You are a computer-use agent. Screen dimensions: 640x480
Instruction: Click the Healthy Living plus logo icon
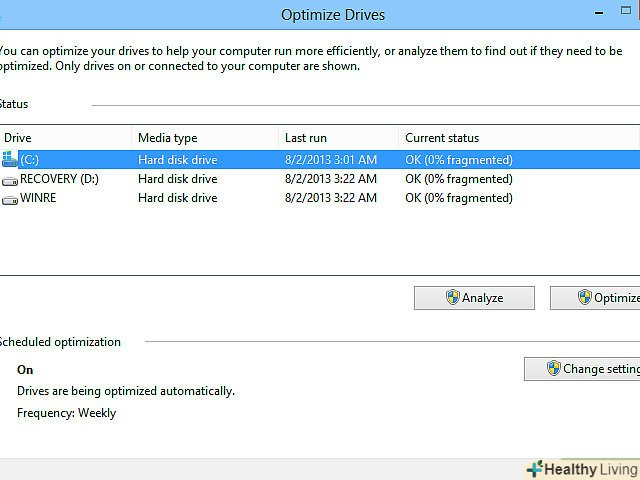click(x=534, y=468)
